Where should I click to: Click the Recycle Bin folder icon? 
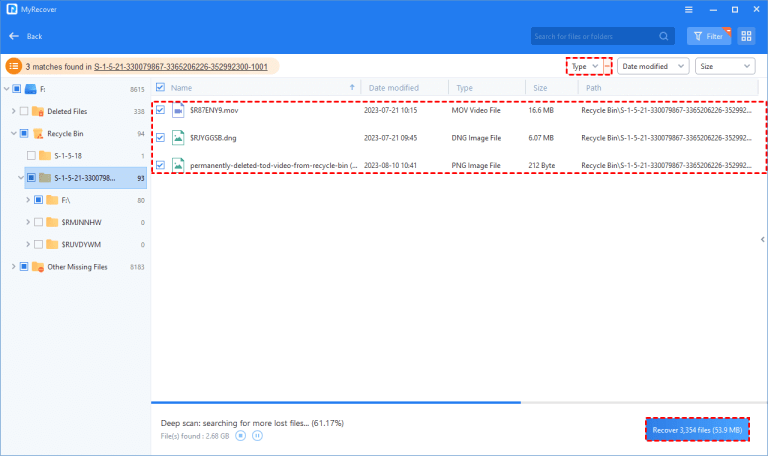point(38,134)
